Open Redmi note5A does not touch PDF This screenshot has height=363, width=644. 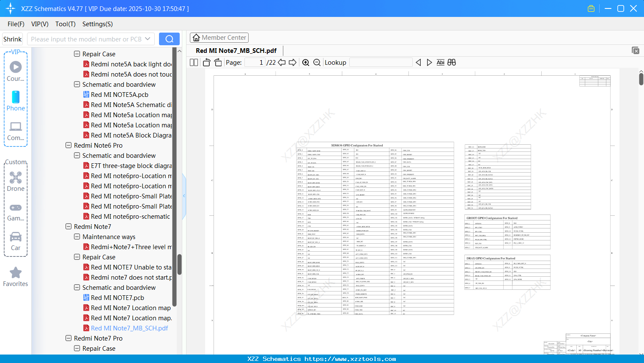pos(127,74)
